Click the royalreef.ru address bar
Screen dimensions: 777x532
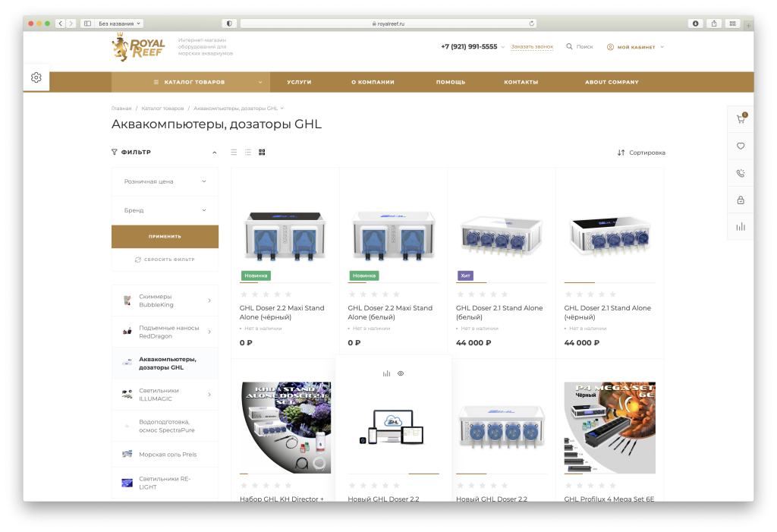pos(388,24)
